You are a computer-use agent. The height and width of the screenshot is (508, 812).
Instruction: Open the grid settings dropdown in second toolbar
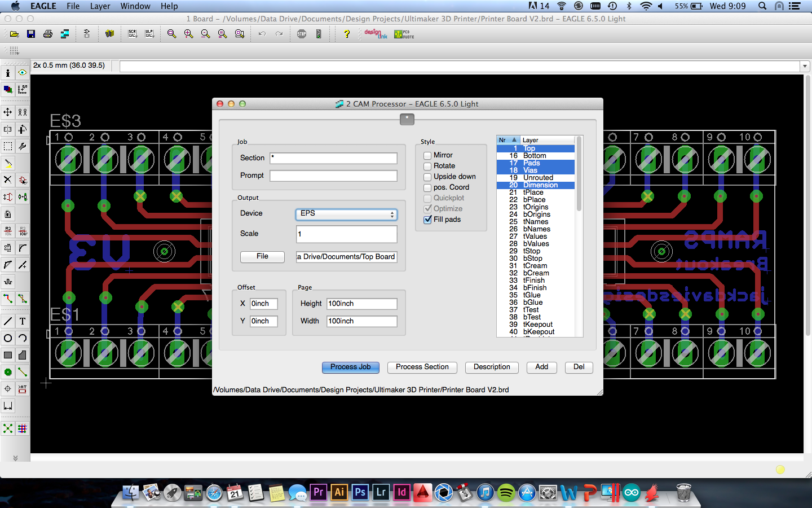14,50
